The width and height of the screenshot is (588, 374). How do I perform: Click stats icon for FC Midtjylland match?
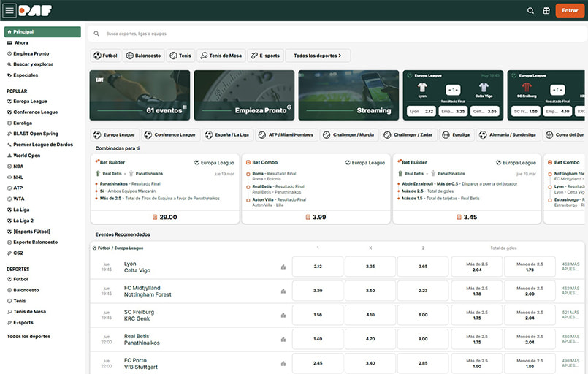click(283, 291)
